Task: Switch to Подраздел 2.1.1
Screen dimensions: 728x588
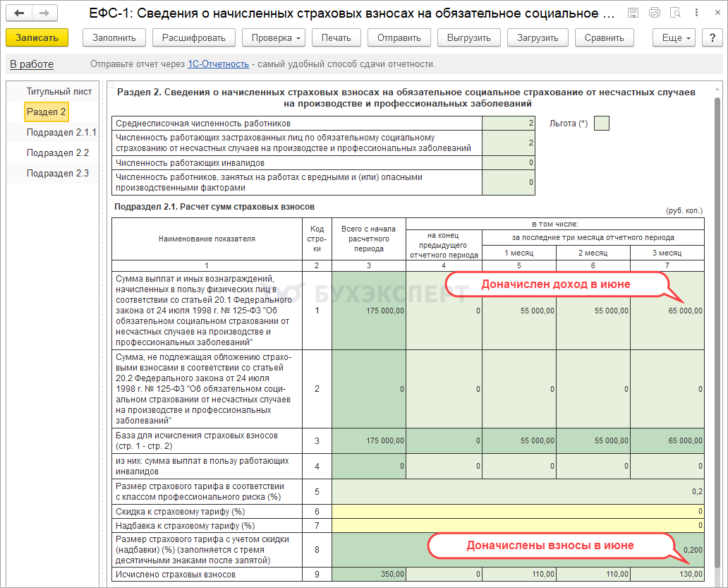Action: click(x=61, y=133)
